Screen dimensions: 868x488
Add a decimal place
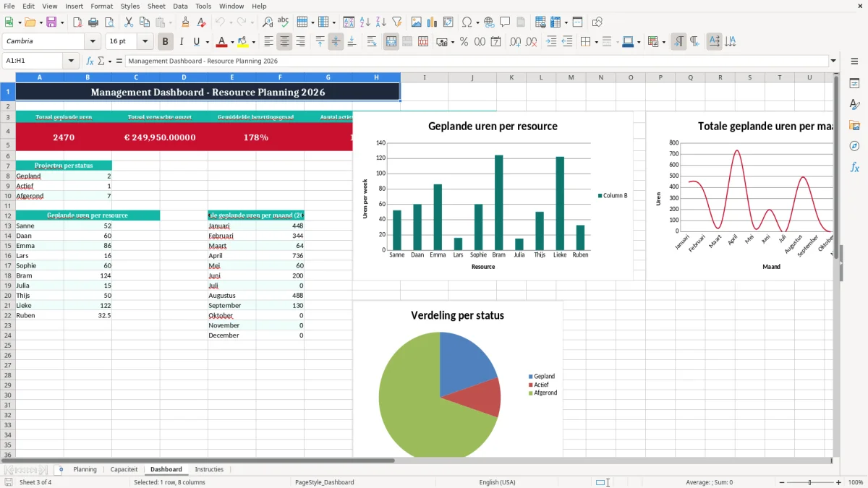(515, 42)
